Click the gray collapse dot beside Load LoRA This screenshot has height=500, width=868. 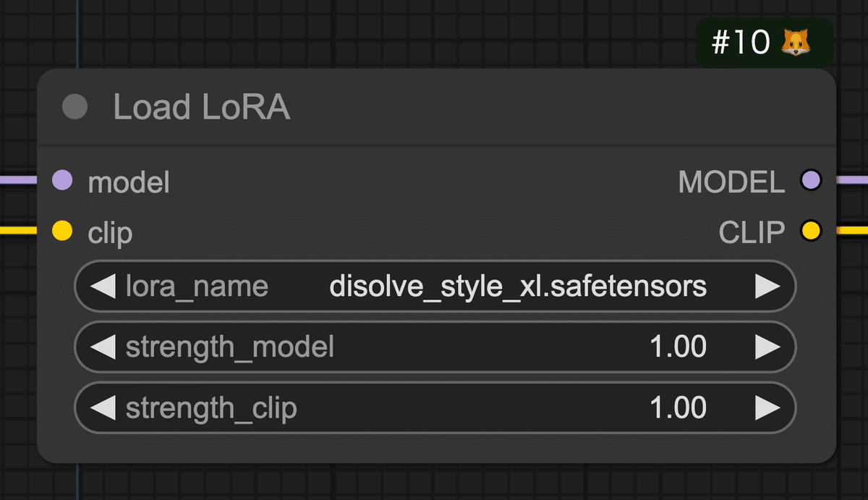[75, 108]
